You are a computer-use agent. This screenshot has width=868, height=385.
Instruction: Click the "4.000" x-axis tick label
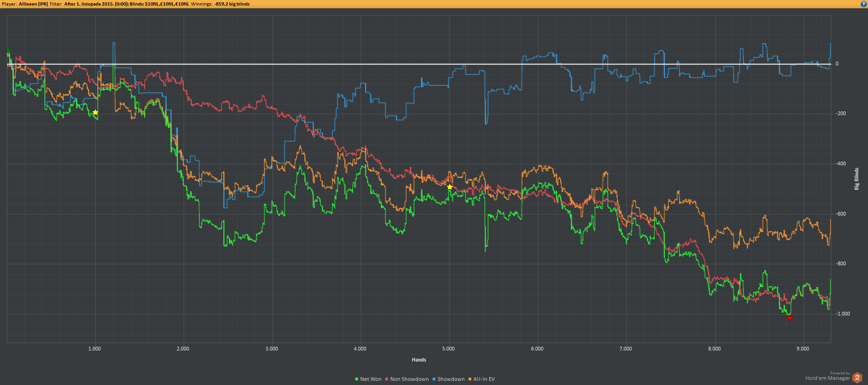[x=360, y=349]
